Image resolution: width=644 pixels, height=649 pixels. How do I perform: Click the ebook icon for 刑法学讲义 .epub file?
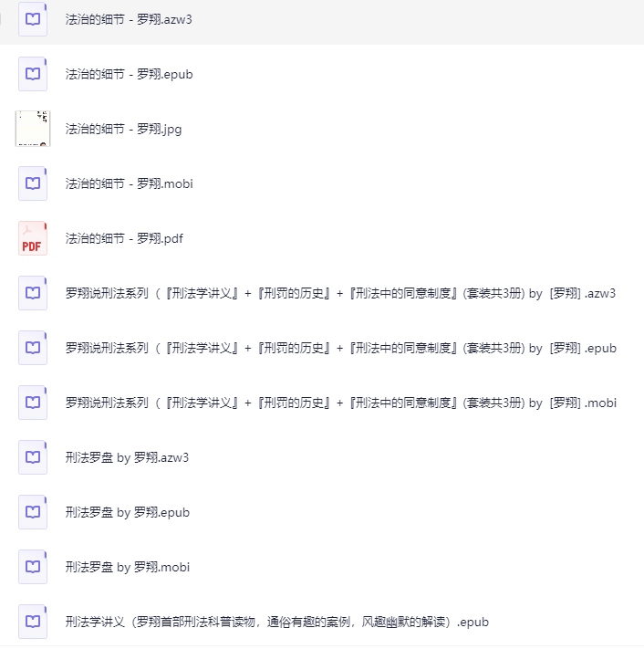point(33,622)
